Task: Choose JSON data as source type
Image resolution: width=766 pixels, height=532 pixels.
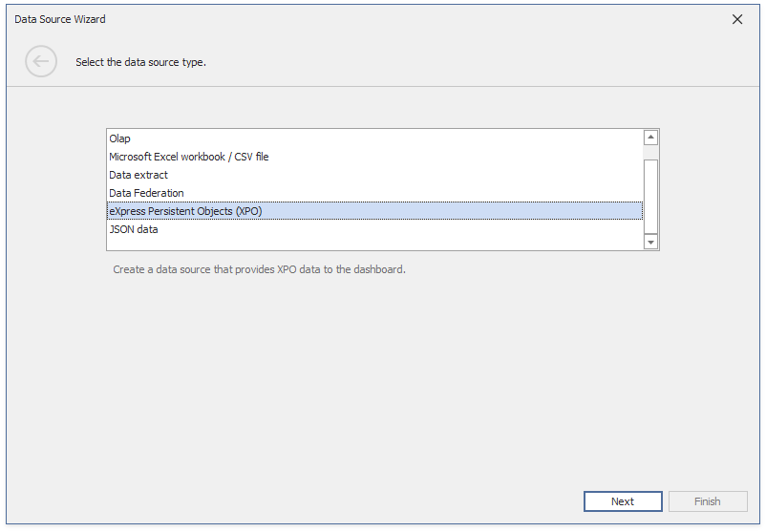Action: [x=374, y=229]
